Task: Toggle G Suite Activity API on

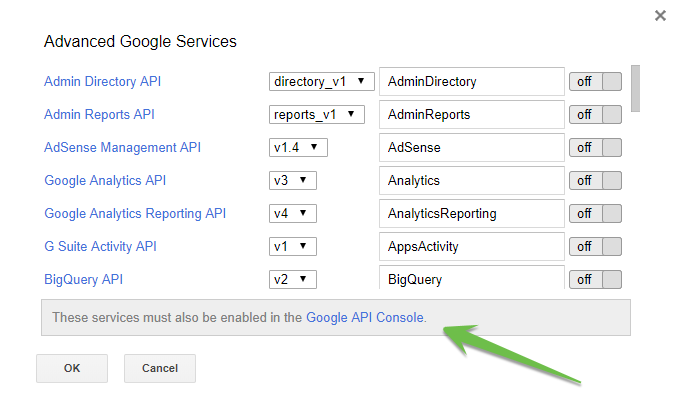Action: [x=595, y=247]
